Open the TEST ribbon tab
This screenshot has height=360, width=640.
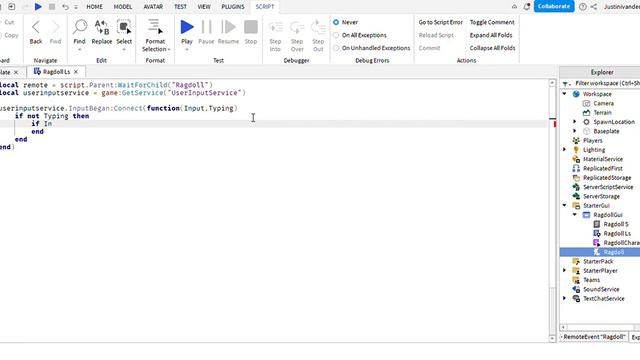(180, 7)
